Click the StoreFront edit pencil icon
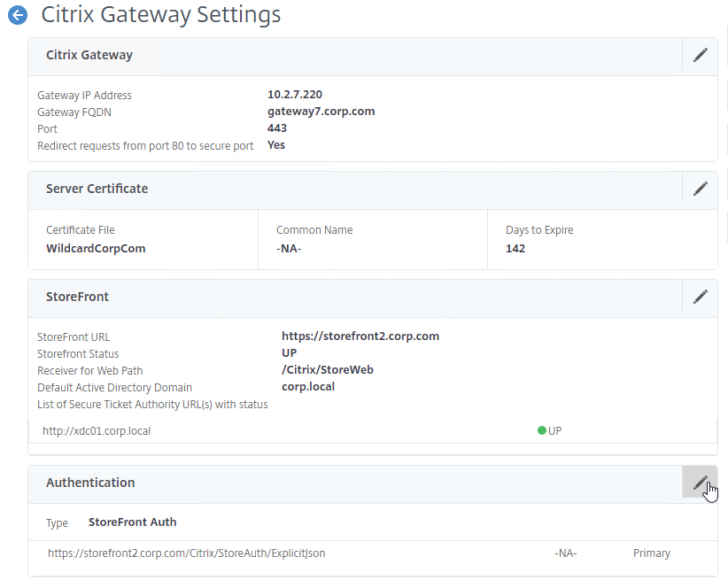The image size is (728, 580). (700, 297)
